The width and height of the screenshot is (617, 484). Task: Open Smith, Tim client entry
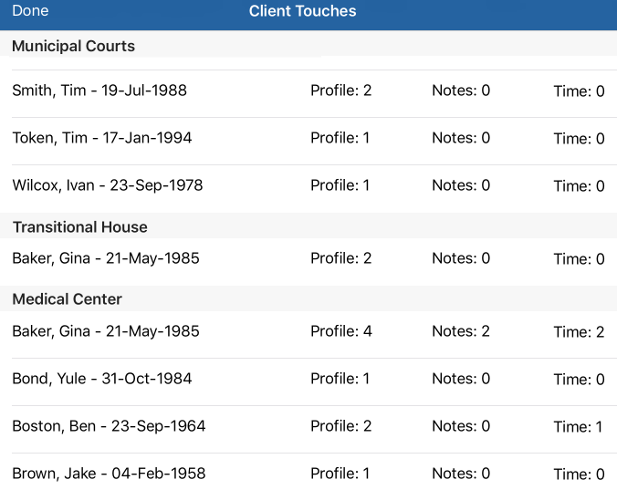tap(99, 91)
